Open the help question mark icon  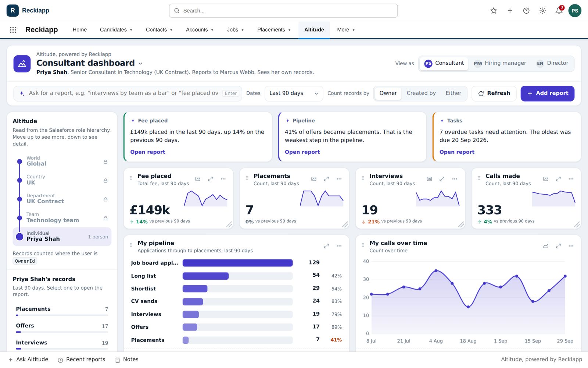526,11
